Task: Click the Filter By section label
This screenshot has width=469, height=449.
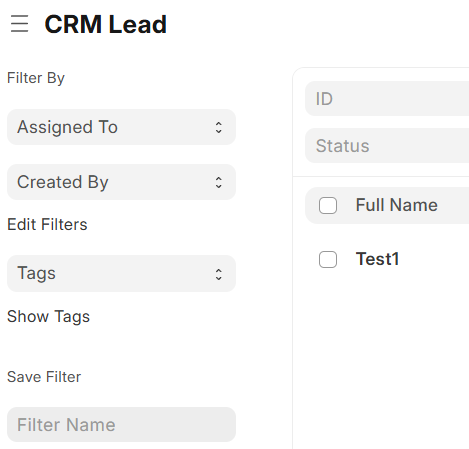Action: pos(36,78)
